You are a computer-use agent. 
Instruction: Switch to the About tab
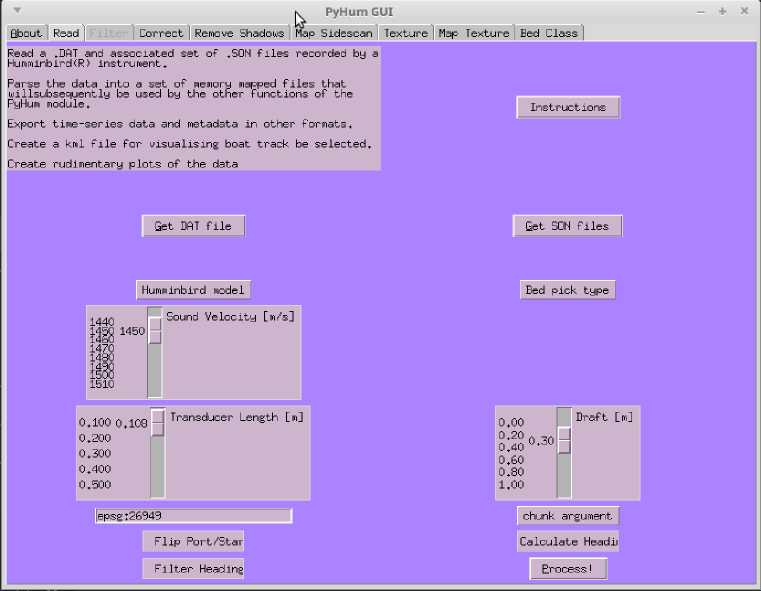pyautogui.click(x=26, y=33)
